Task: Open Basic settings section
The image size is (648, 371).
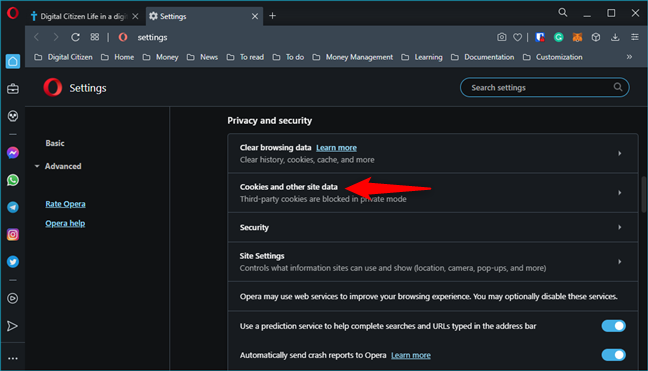Action: 55,143
